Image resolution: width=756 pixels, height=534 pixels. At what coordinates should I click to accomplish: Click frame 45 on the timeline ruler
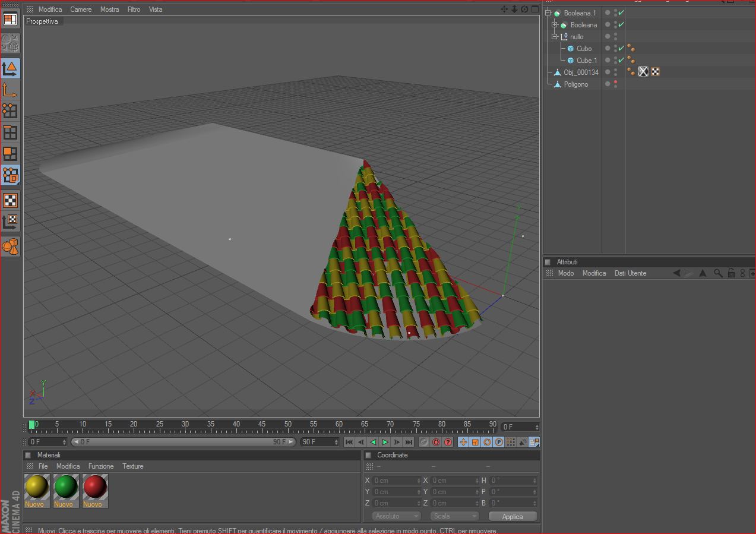(x=262, y=425)
